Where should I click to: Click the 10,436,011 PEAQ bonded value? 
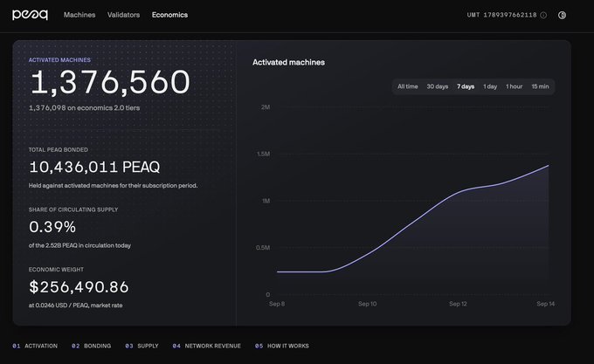94,167
